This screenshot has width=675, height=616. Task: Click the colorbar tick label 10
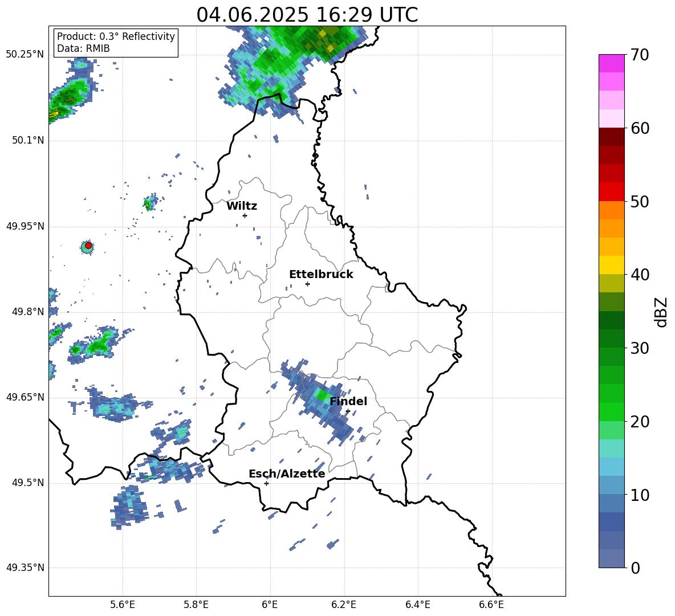[x=640, y=495]
